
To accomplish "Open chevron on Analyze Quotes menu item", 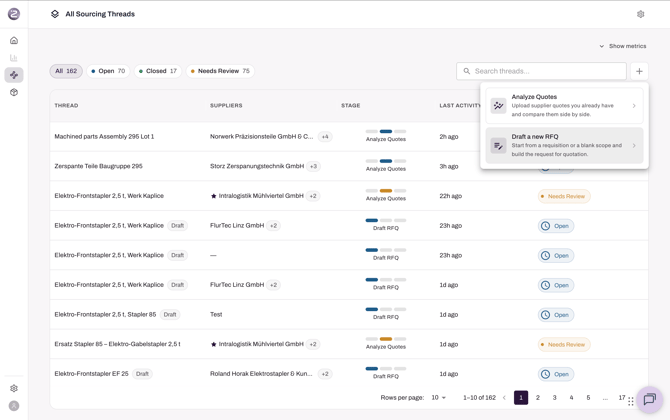I will coord(634,106).
